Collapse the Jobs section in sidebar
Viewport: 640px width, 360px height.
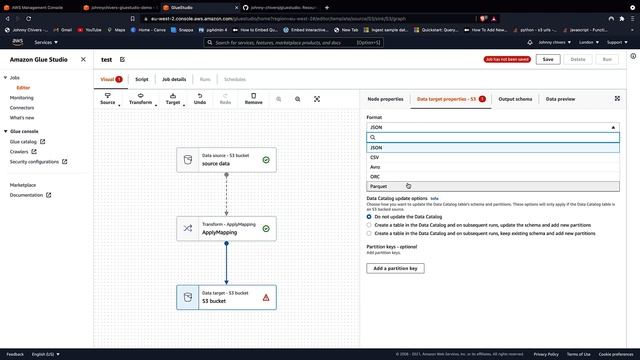pyautogui.click(x=5, y=78)
